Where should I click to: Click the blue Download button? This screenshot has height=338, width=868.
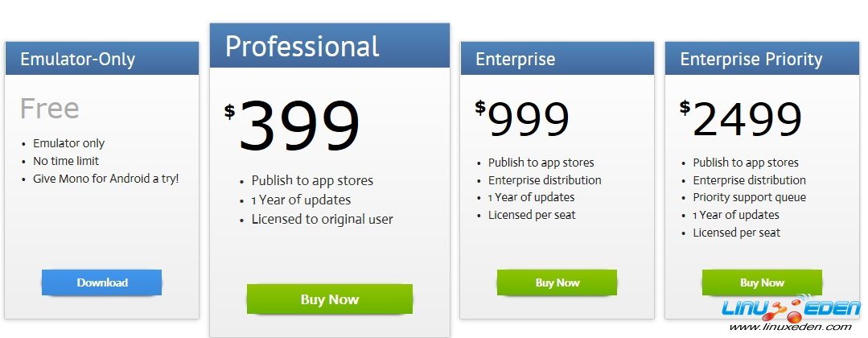coord(102,282)
